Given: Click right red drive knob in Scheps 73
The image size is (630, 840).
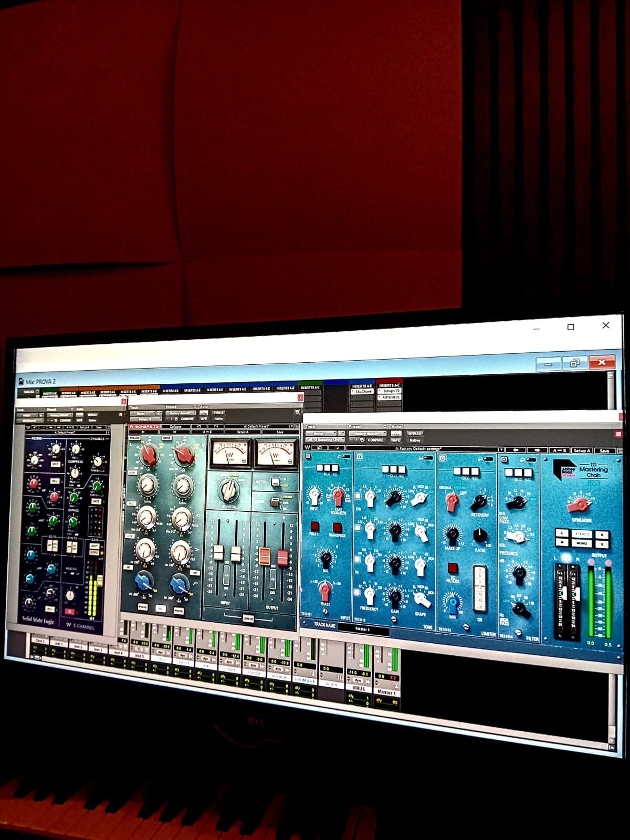Looking at the screenshot, I should pos(184,455).
